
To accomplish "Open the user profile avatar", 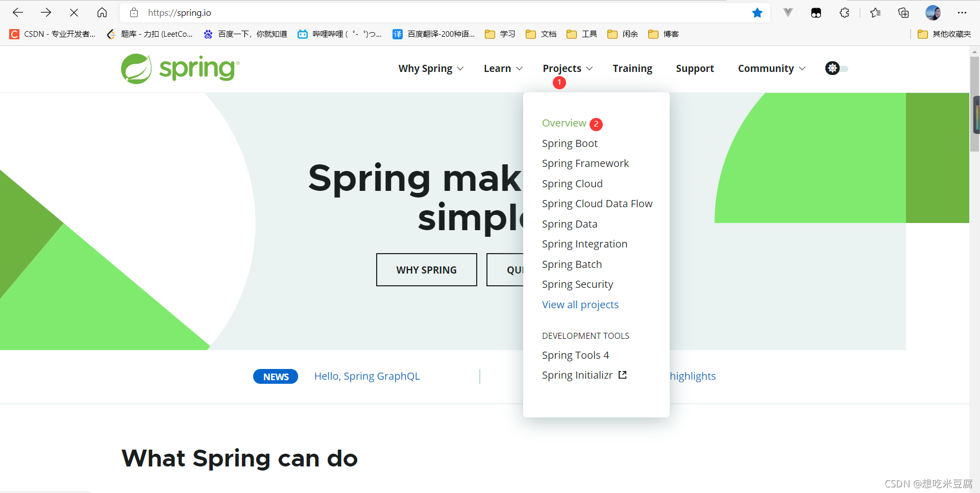I will (933, 13).
